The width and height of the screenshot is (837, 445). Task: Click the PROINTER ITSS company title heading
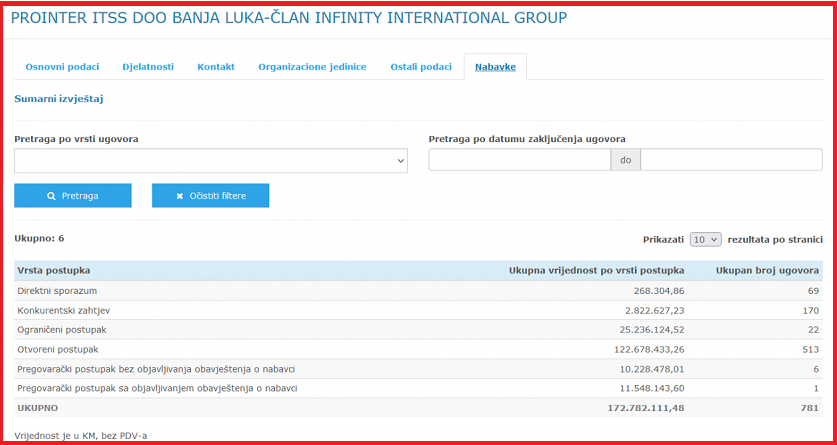click(289, 18)
